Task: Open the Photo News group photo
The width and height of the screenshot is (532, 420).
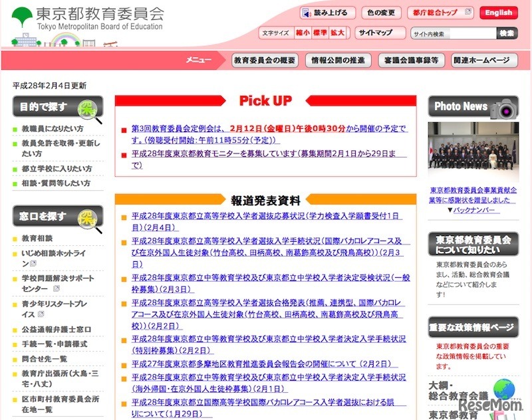Action: tap(473, 151)
